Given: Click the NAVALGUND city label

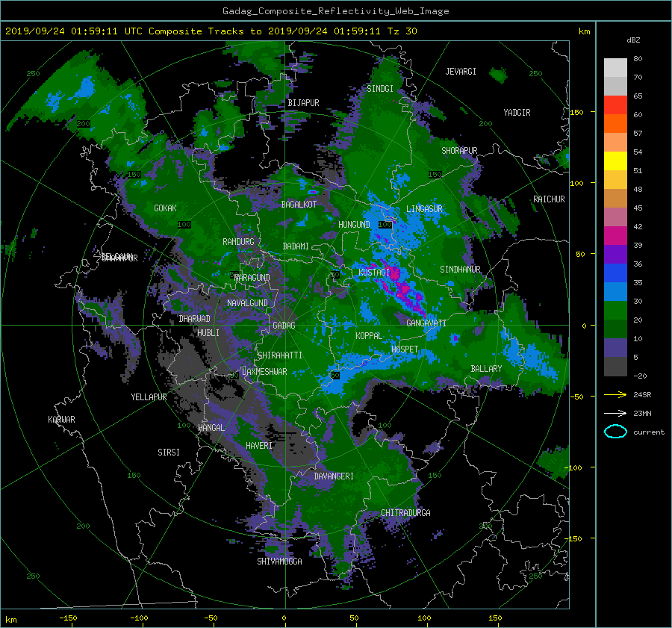Looking at the screenshot, I should (x=247, y=303).
